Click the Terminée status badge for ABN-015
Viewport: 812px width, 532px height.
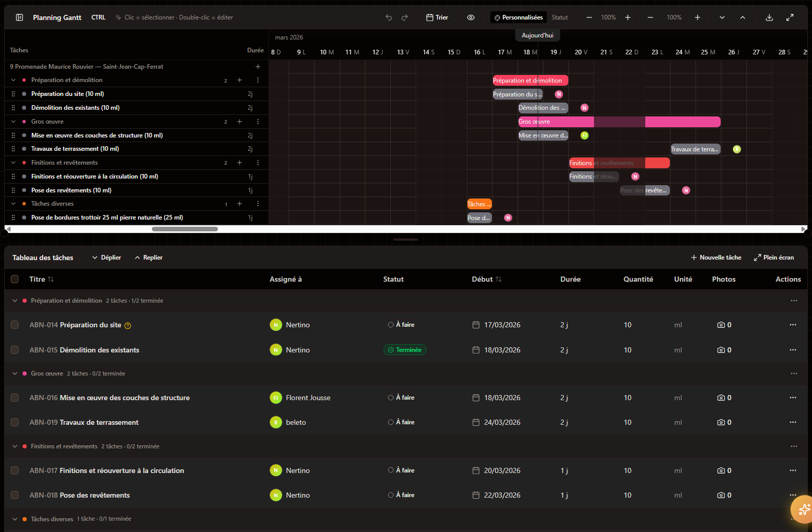405,350
